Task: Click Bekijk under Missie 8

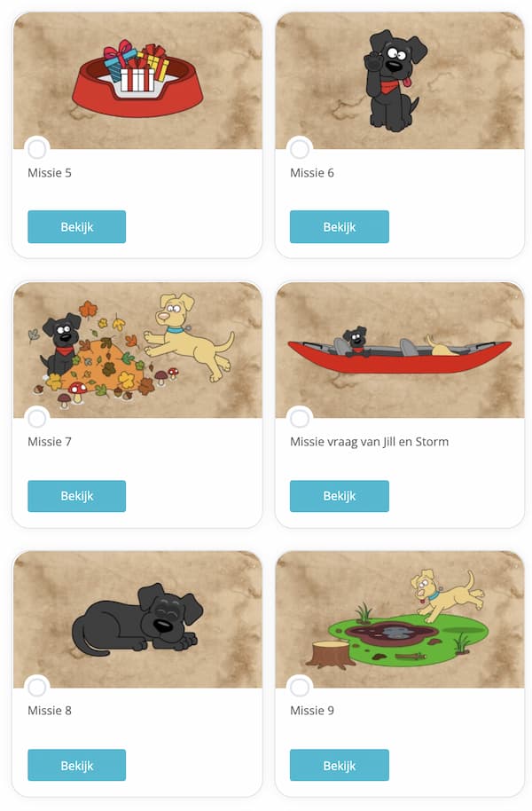Action: coord(76,765)
